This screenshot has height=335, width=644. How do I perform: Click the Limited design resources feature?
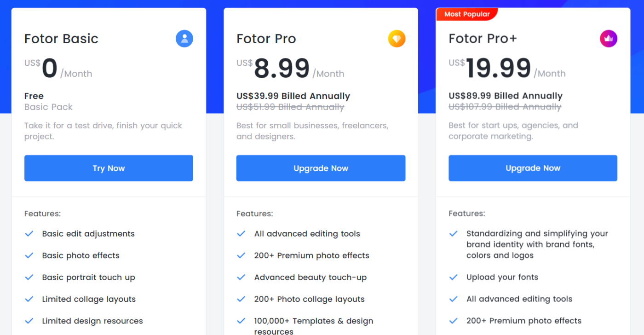(92, 321)
